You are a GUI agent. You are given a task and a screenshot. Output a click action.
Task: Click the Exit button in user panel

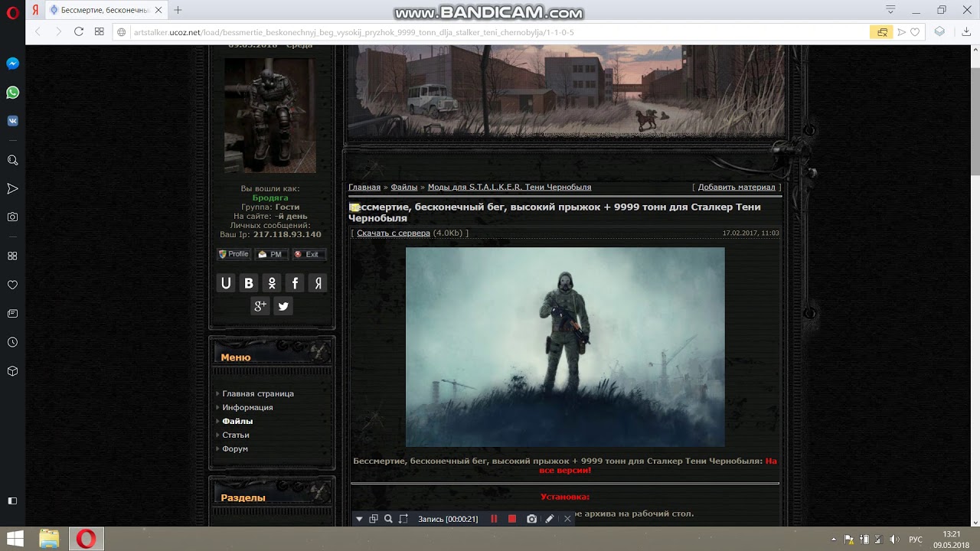point(308,254)
